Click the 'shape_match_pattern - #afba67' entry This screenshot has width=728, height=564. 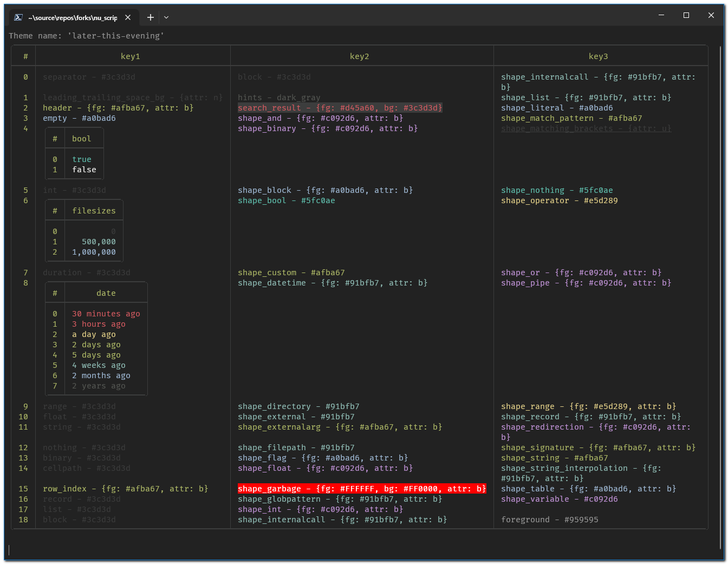571,118
